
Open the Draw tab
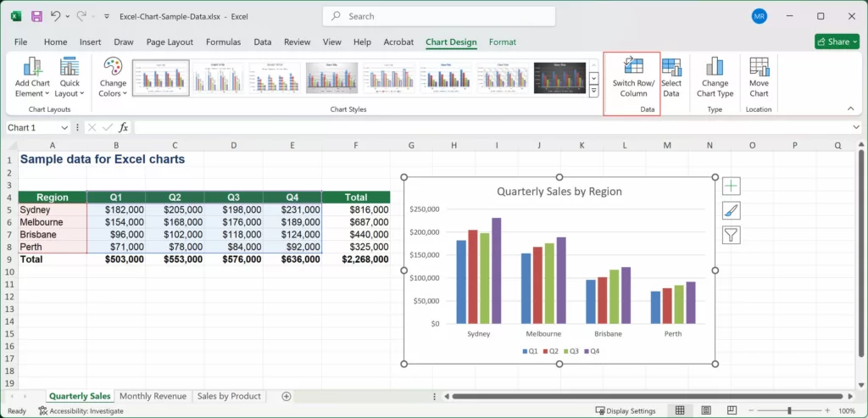point(124,42)
